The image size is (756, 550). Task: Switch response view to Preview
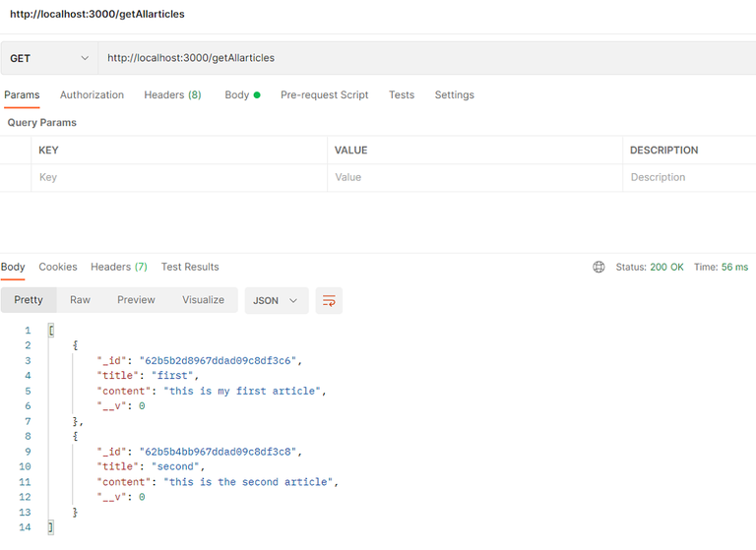coord(136,300)
